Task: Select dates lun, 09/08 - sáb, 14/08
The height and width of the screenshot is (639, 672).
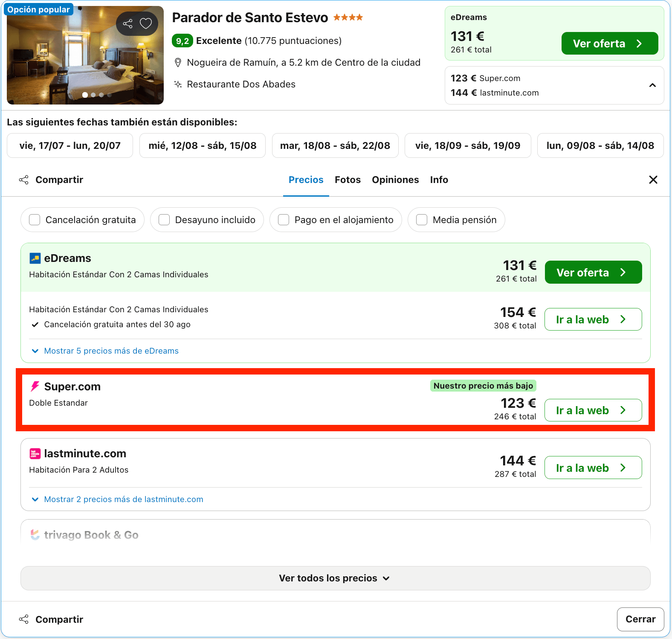Action: [x=600, y=145]
